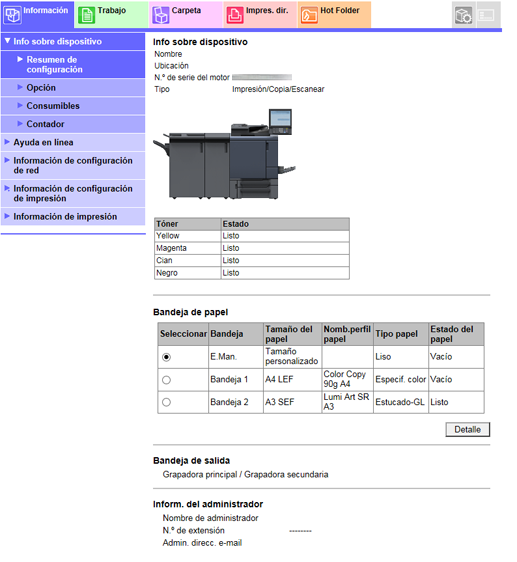Click the arrow beside Consumibles

pos(20,105)
